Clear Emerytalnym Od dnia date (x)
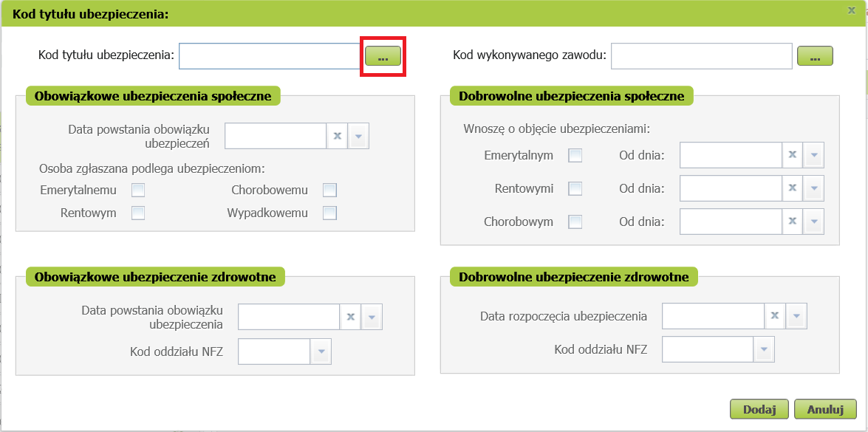Image resolution: width=868 pixels, height=432 pixels. click(x=792, y=155)
